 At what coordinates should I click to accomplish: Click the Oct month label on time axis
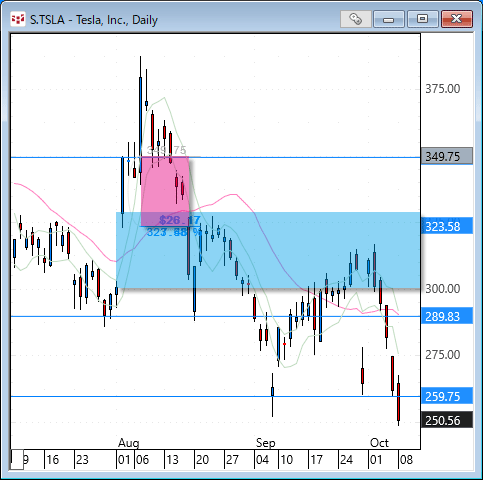379,443
